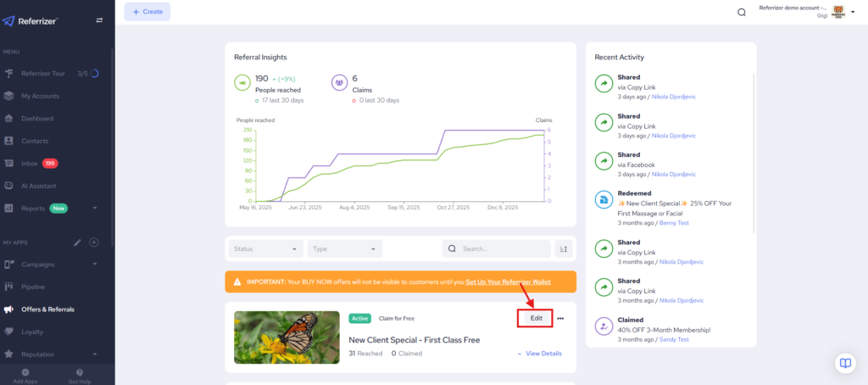Click the pencil icon beside My Apps
This screenshot has width=868, height=385.
coord(77,243)
